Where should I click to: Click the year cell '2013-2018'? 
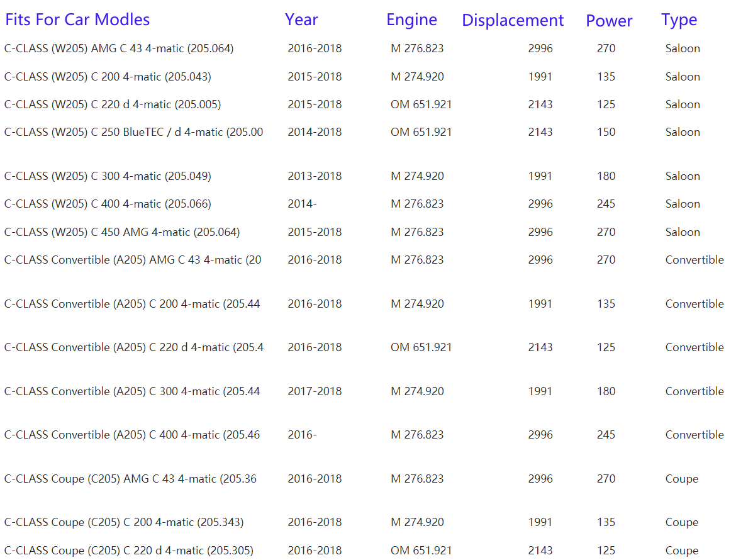click(315, 176)
